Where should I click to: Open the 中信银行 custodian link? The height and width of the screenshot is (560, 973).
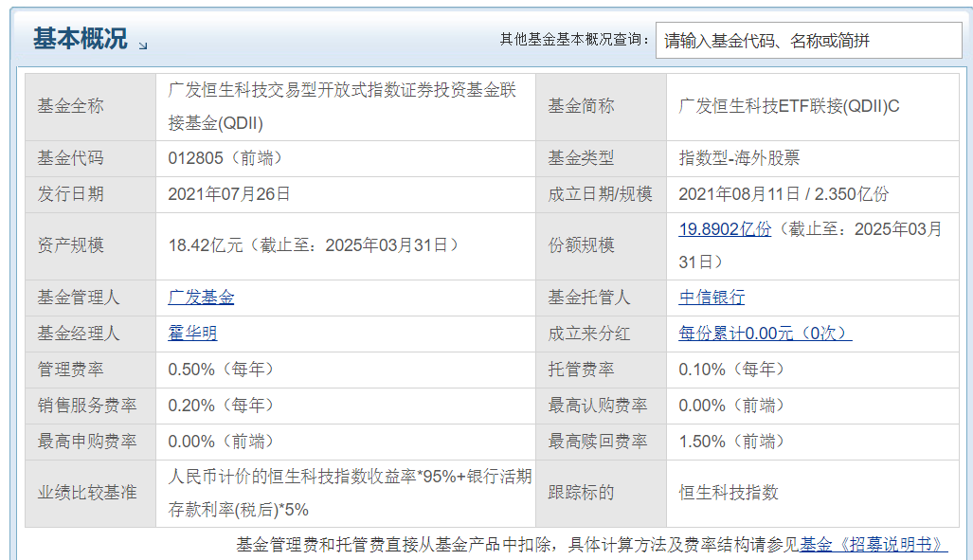point(712,298)
